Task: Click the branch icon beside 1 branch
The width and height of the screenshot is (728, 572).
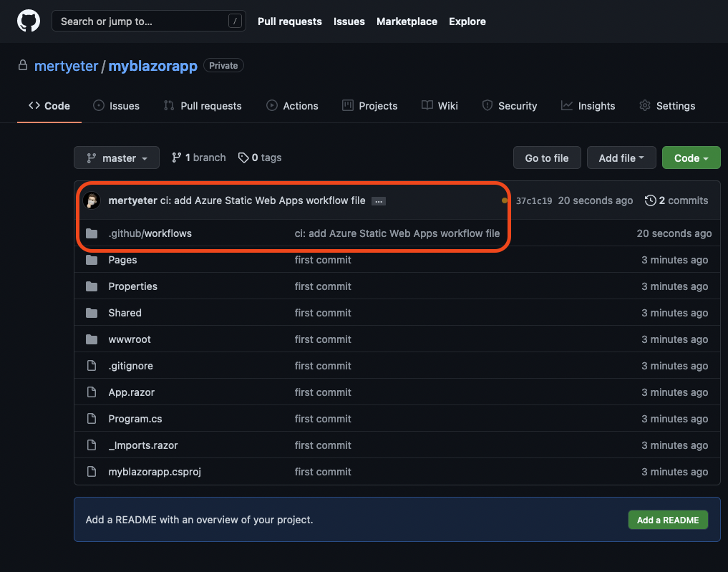Action: (177, 158)
